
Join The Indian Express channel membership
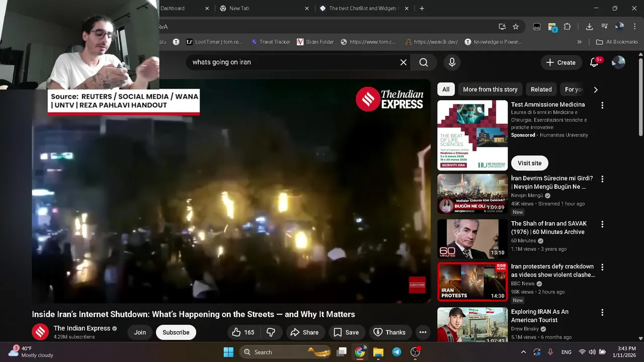[x=140, y=332]
